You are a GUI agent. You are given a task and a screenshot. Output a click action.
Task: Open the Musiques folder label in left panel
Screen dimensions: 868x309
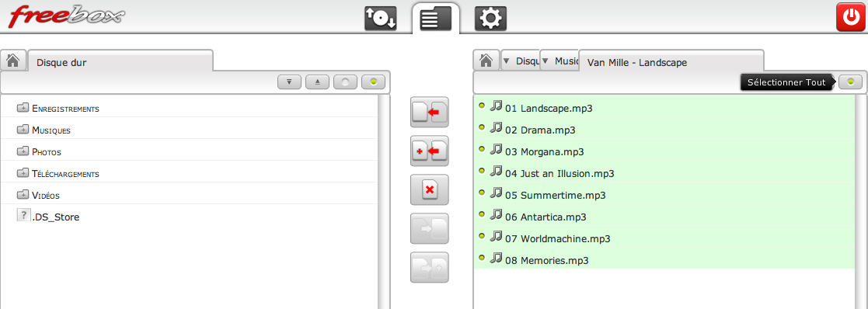coord(51,131)
